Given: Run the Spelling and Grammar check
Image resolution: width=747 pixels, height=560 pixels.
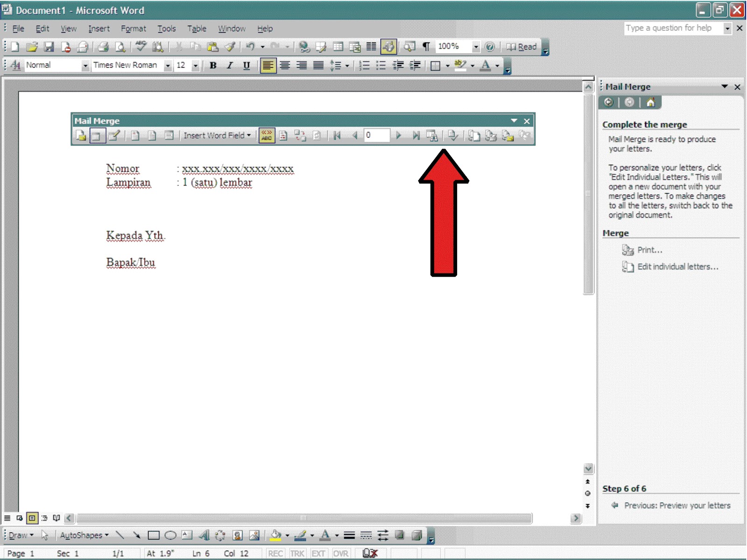Looking at the screenshot, I should tap(141, 47).
